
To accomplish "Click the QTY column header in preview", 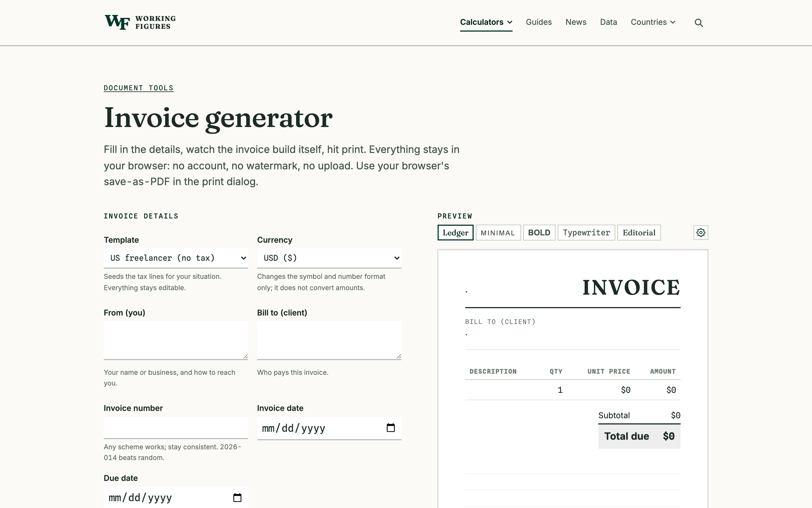I will pos(556,372).
